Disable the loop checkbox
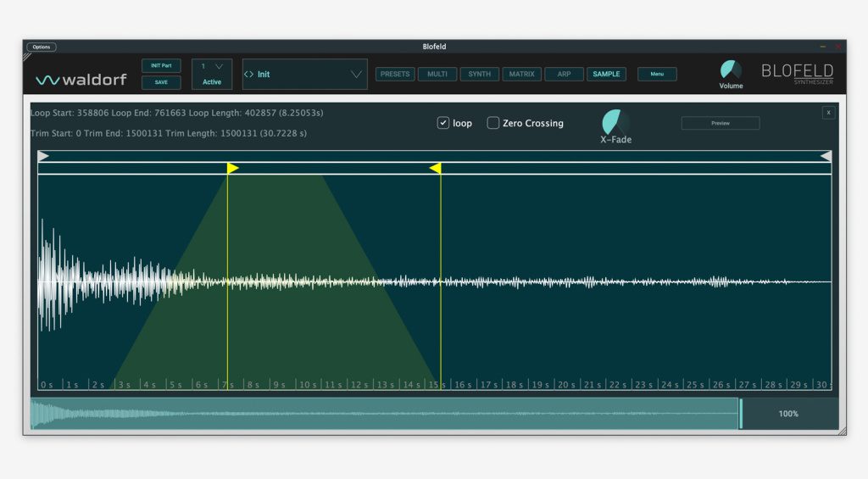868x479 pixels. pyautogui.click(x=443, y=123)
